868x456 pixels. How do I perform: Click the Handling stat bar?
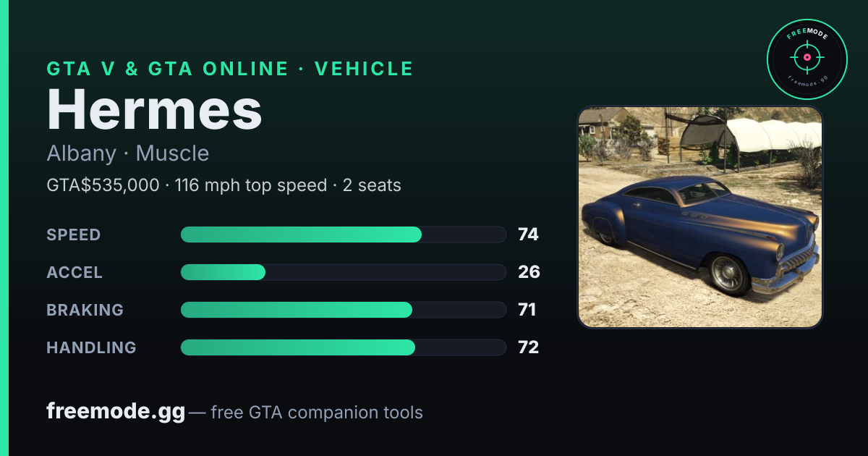(344, 347)
